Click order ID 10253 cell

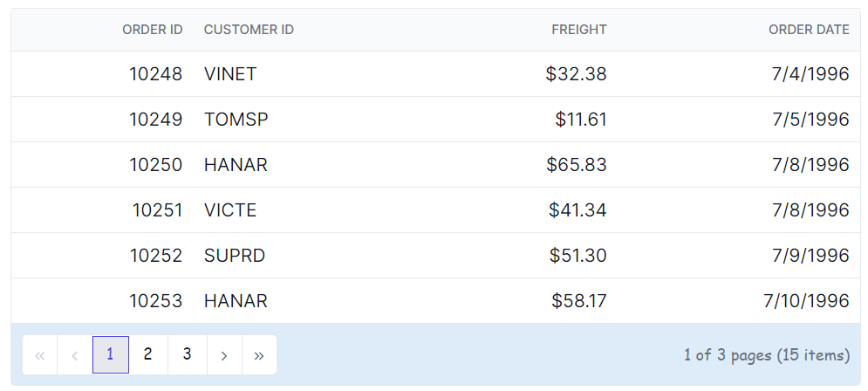pyautogui.click(x=155, y=301)
